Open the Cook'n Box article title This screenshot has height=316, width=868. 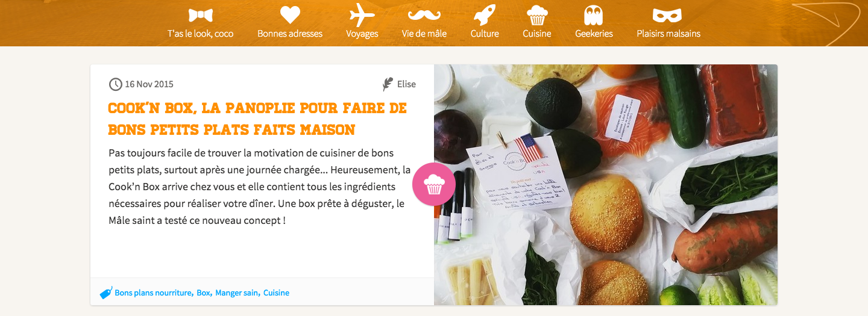pyautogui.click(x=257, y=119)
